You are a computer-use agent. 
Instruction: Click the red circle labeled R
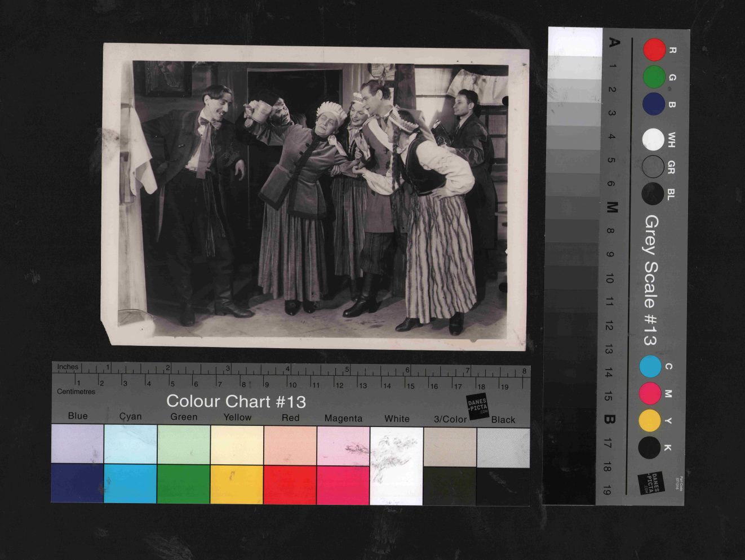point(654,50)
